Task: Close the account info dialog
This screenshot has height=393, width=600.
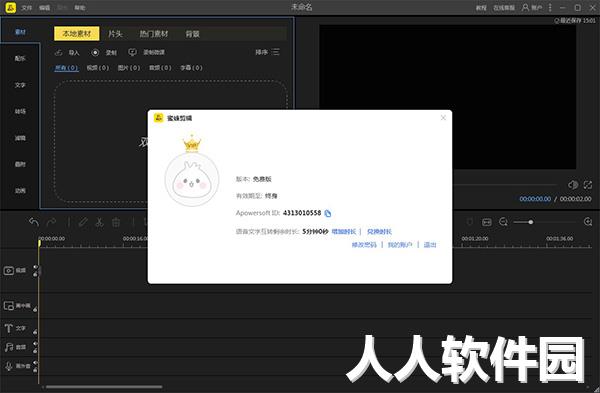Action: tap(443, 117)
